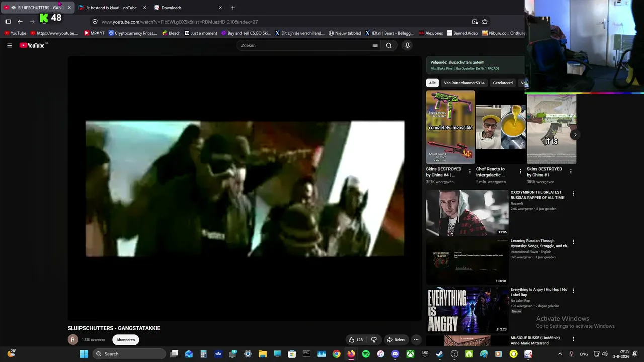Open the OXXXYMIRON video thumbnail

click(x=467, y=213)
